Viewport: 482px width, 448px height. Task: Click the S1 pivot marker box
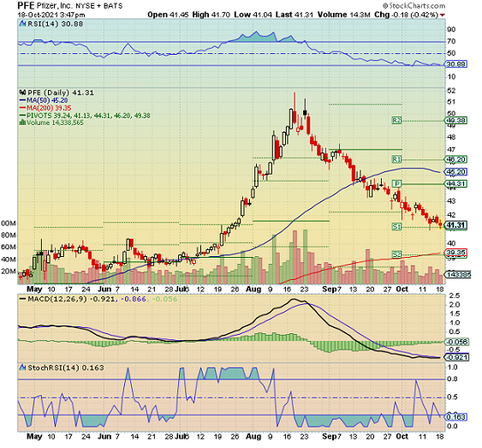(x=397, y=227)
